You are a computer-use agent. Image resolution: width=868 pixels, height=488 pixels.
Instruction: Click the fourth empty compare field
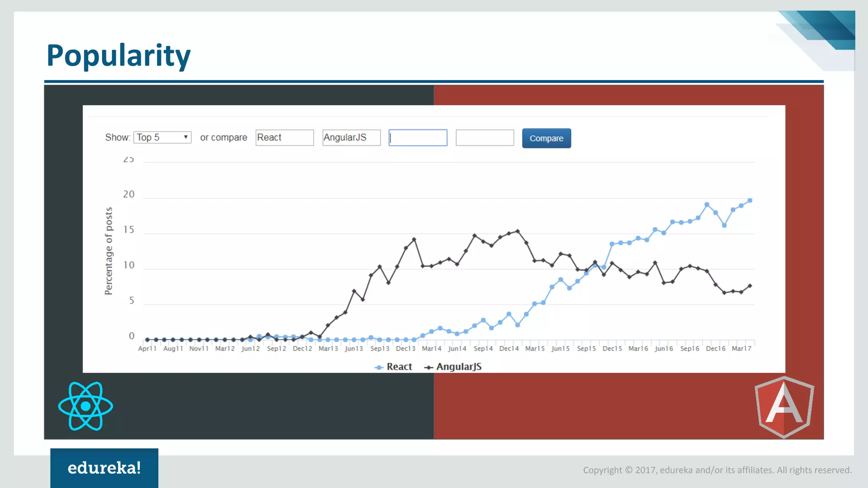tap(485, 138)
